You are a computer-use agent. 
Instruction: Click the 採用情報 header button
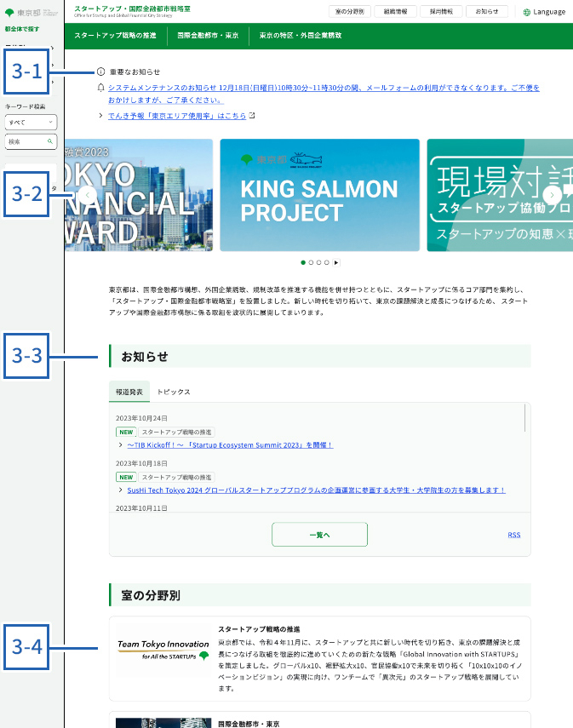[441, 12]
